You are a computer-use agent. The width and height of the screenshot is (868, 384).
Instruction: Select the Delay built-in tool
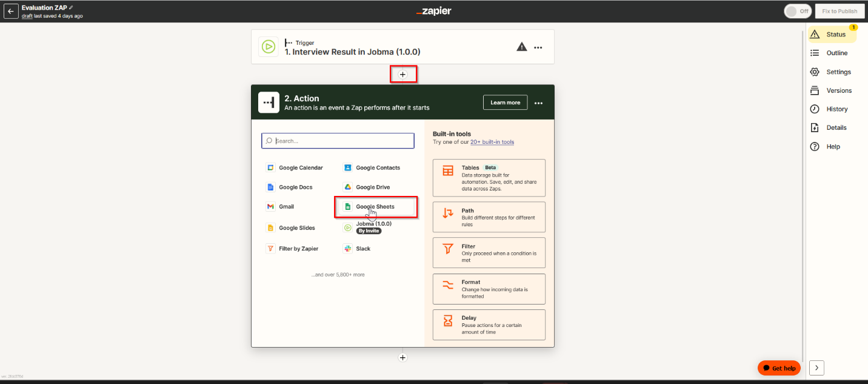[x=489, y=325]
